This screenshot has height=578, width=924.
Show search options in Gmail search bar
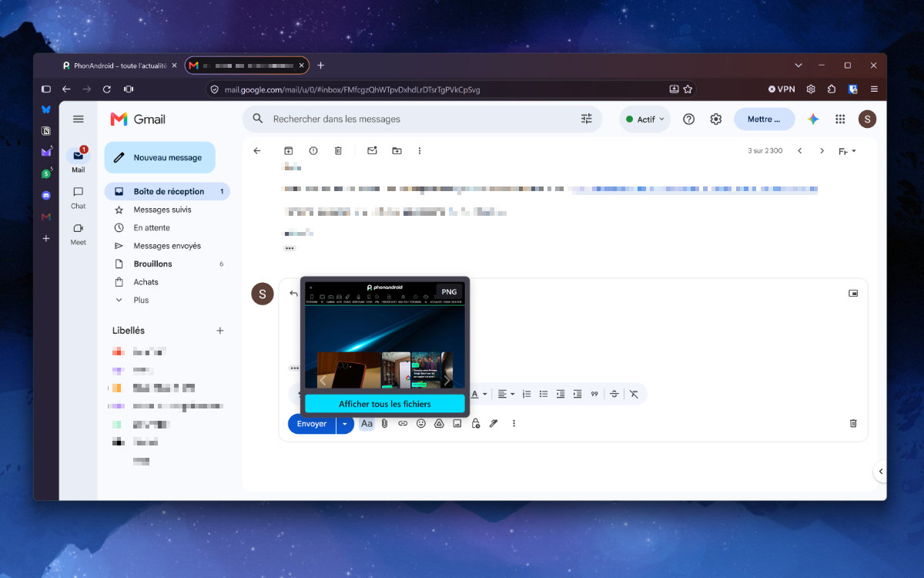tap(587, 119)
